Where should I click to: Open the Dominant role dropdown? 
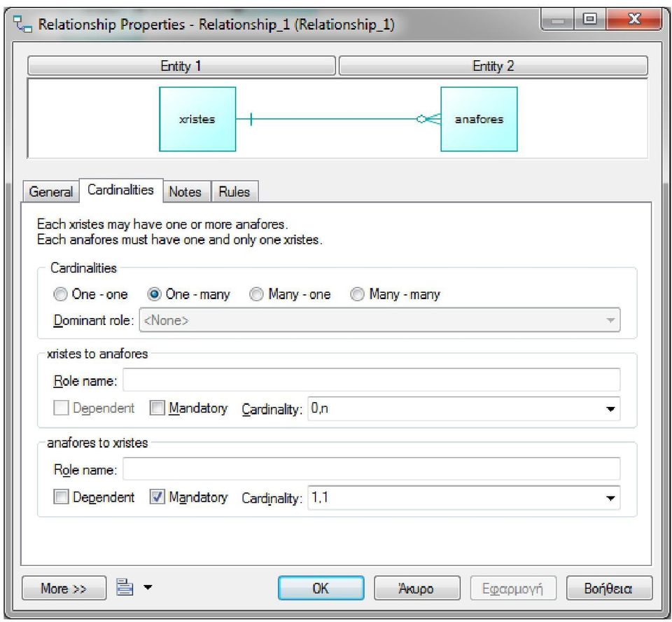pos(379,320)
